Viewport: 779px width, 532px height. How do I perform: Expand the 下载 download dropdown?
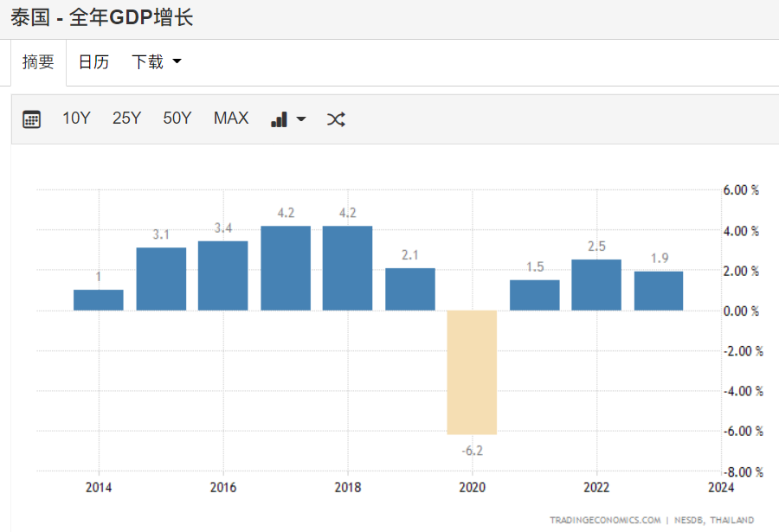coord(157,62)
